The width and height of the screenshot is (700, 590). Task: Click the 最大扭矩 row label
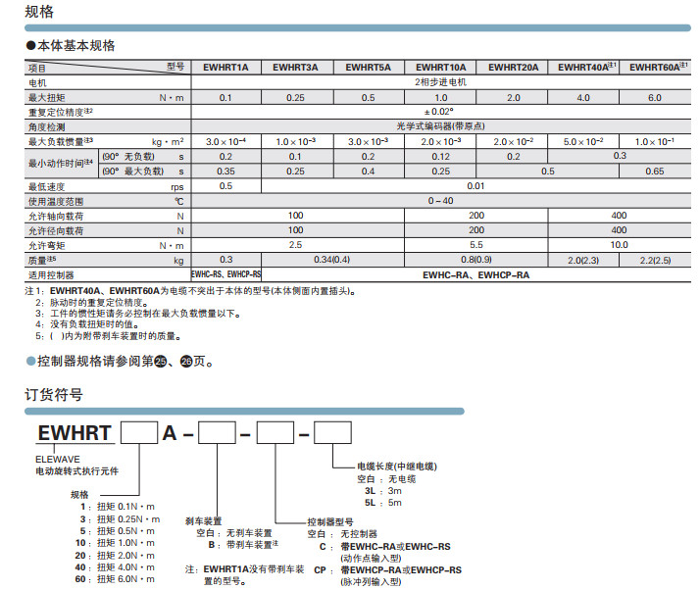coord(46,97)
